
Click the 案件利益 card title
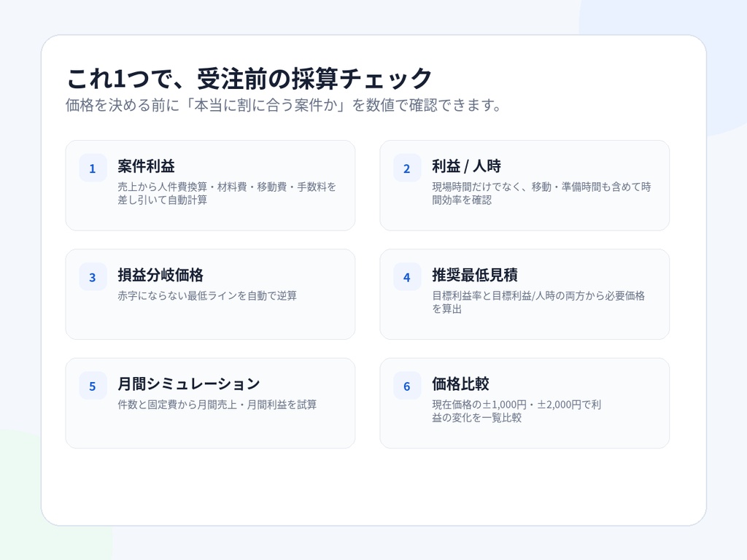click(146, 166)
